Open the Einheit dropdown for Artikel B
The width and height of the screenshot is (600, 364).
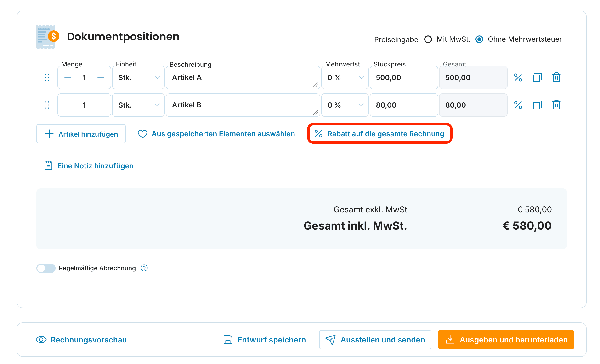point(138,105)
